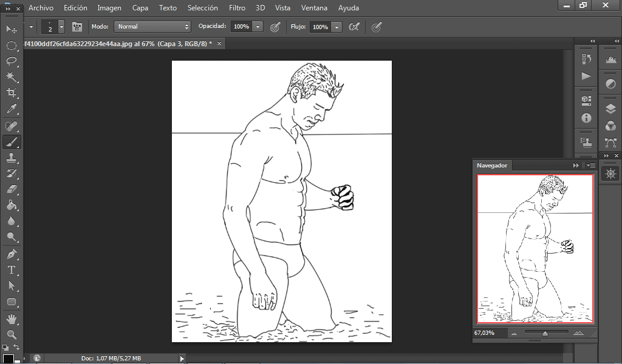Open the Archivo menu
The image size is (622, 364).
click(x=41, y=7)
